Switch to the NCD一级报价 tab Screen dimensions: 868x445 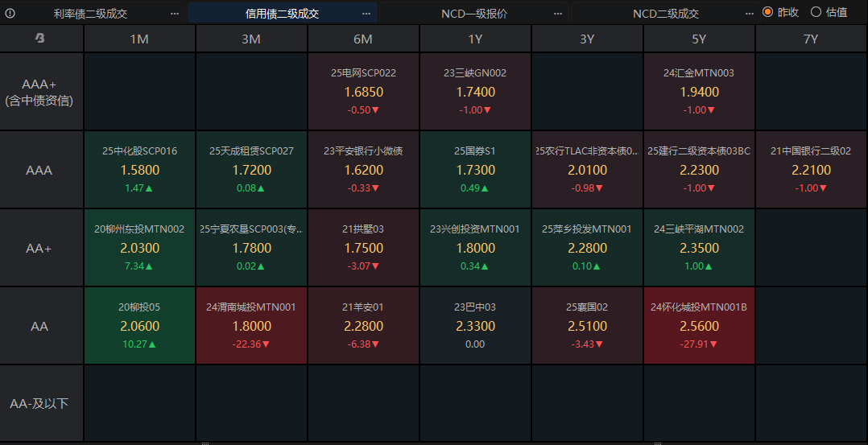pyautogui.click(x=474, y=14)
